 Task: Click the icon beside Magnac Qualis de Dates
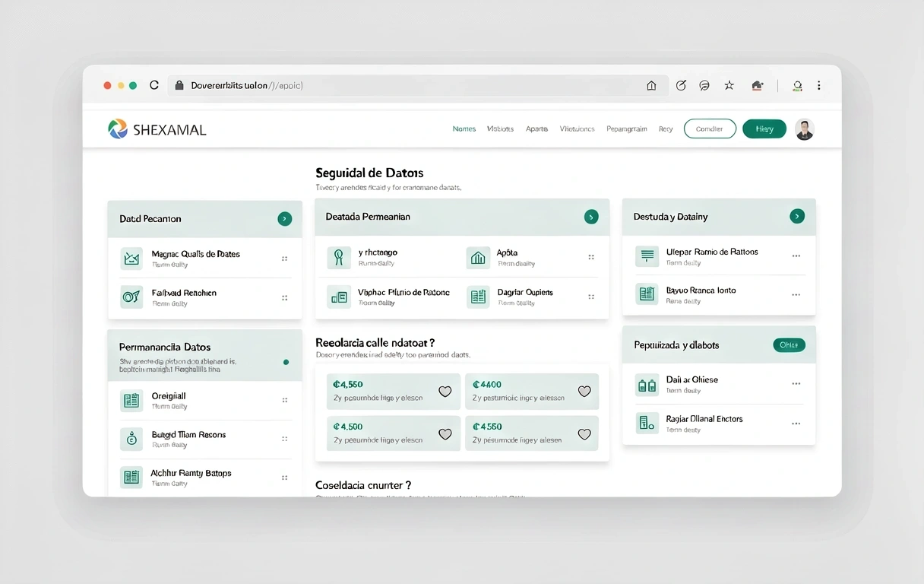pyautogui.click(x=131, y=259)
